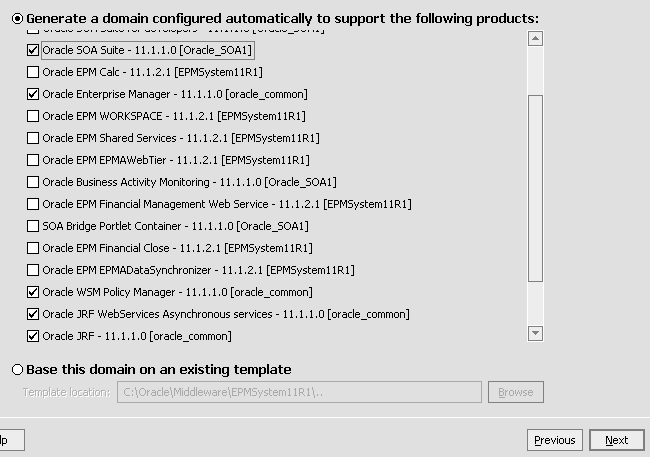Check Oracle EPM WORKSPACE option
The image size is (650, 457).
(x=34, y=116)
